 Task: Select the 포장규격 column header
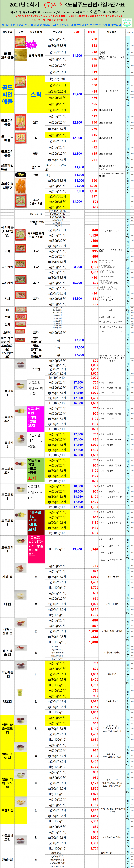[x=57, y=32]
